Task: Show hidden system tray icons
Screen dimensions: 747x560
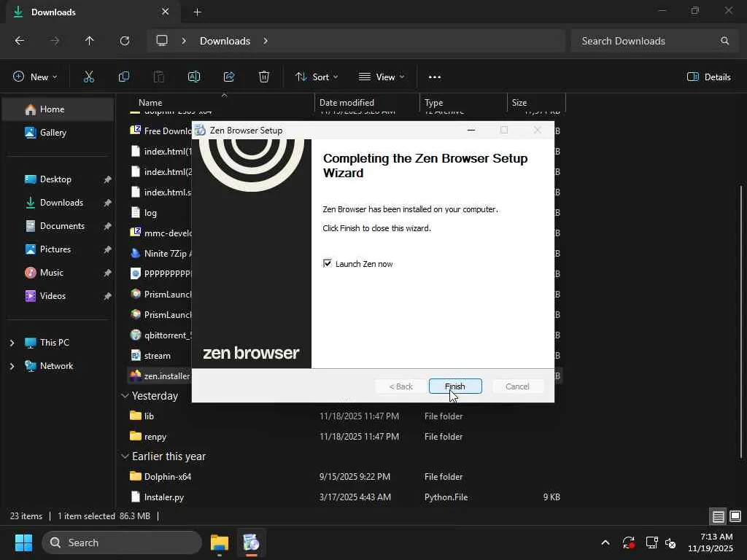Action: click(605, 542)
